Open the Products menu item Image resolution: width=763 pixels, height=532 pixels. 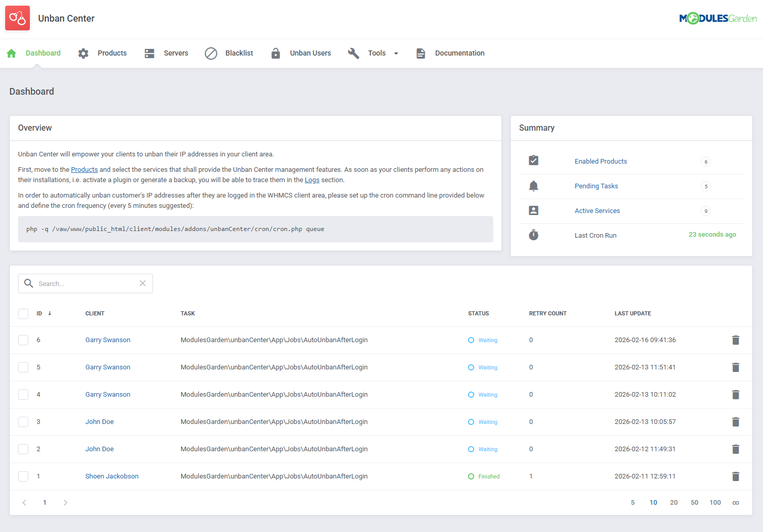click(112, 54)
